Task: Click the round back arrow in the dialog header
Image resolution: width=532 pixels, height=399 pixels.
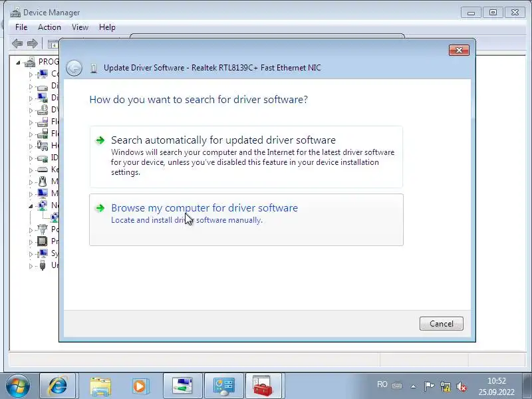Action: click(x=74, y=68)
